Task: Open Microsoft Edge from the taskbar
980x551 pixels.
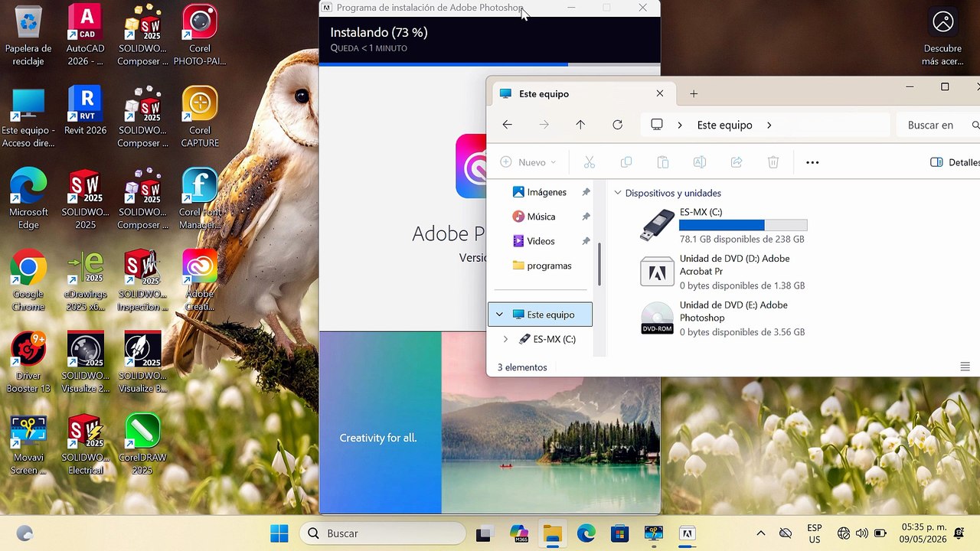Action: click(586, 533)
